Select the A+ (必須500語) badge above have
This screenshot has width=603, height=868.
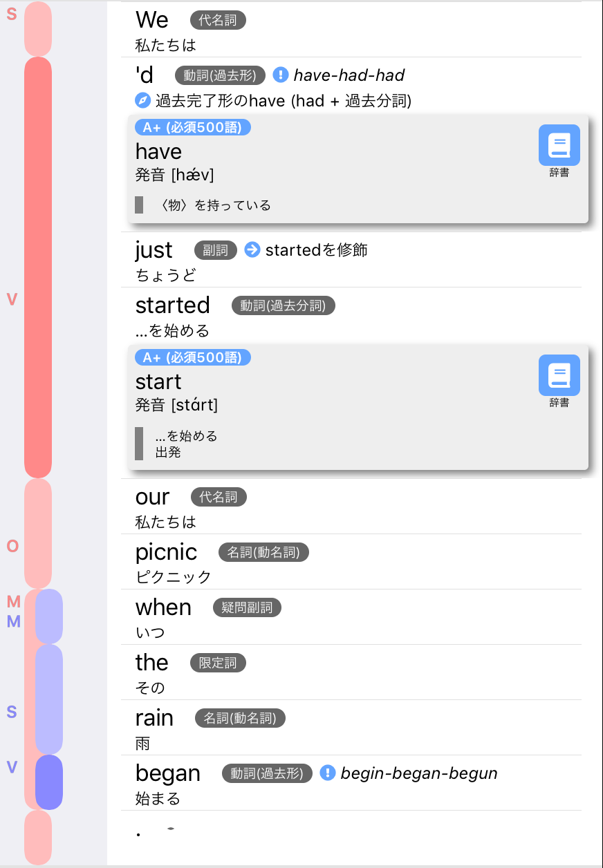[x=193, y=127]
